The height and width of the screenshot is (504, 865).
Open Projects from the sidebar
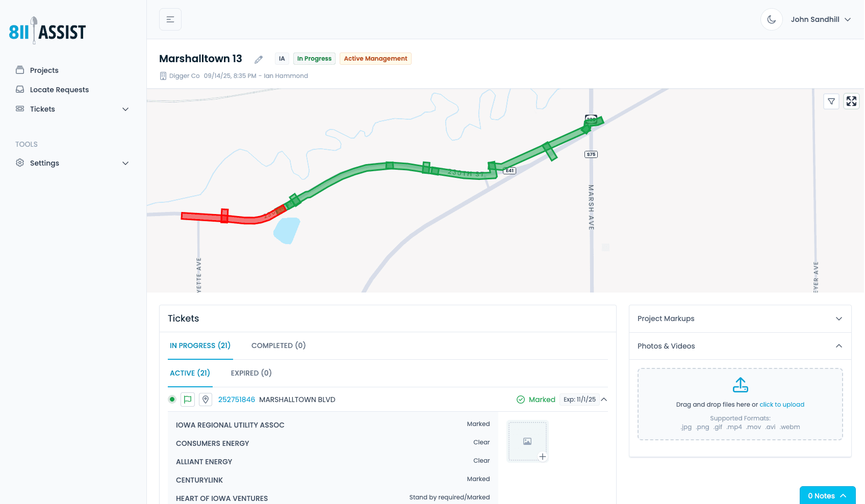pos(44,70)
